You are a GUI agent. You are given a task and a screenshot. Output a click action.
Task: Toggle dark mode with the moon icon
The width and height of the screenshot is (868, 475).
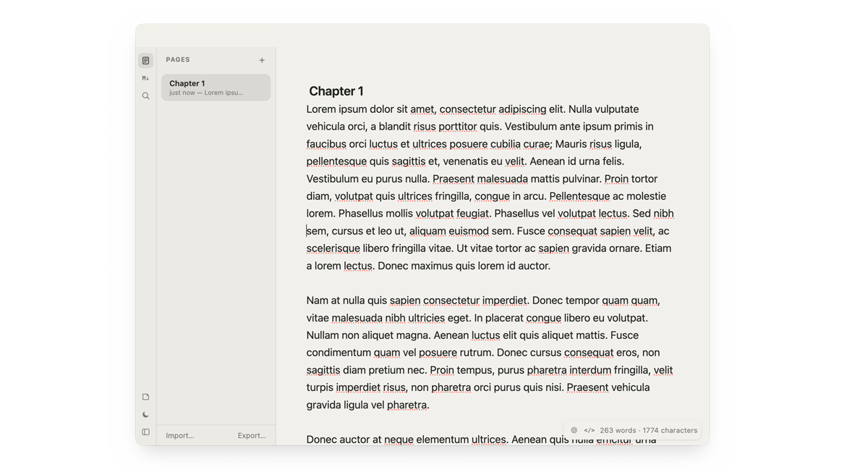pos(145,415)
